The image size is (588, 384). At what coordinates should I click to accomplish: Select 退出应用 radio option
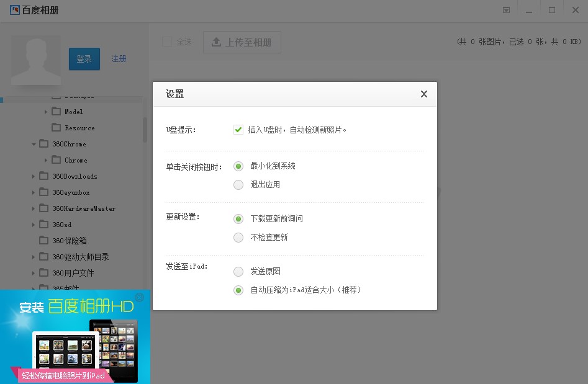(x=238, y=185)
